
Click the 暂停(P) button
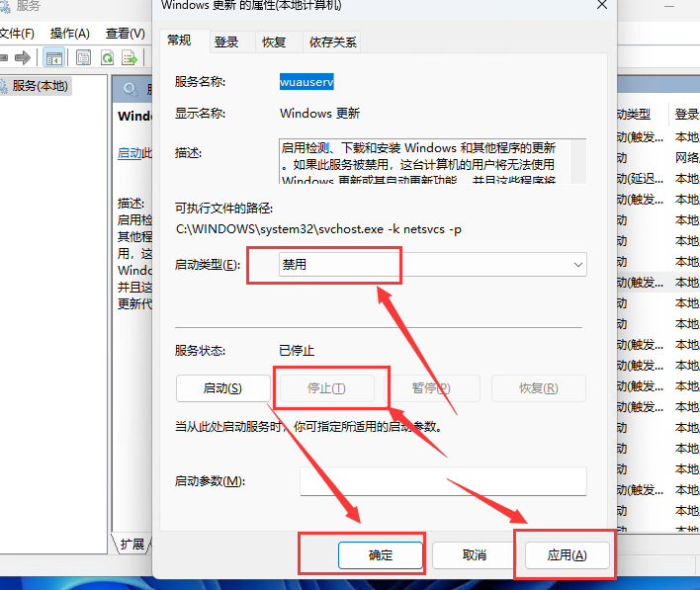[431, 388]
